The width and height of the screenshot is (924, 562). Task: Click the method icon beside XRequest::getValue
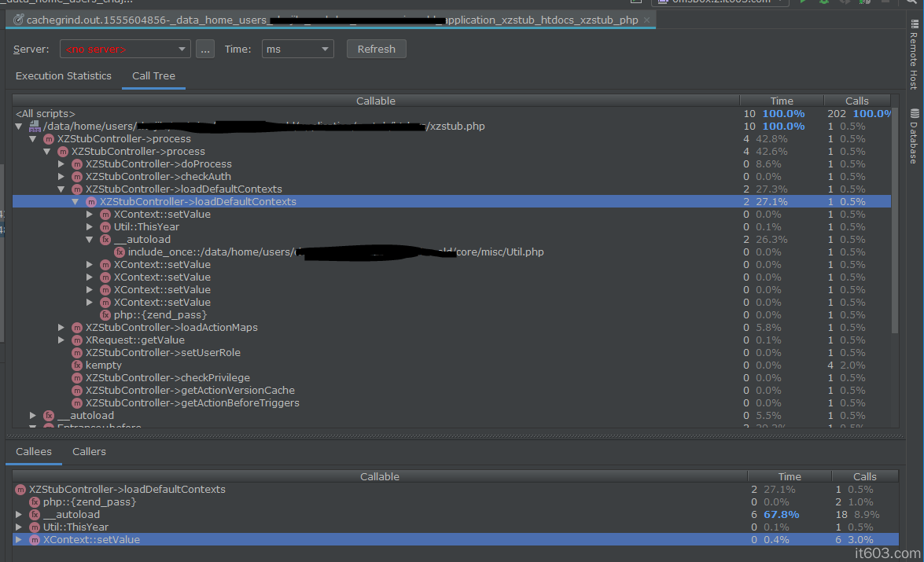pos(77,340)
